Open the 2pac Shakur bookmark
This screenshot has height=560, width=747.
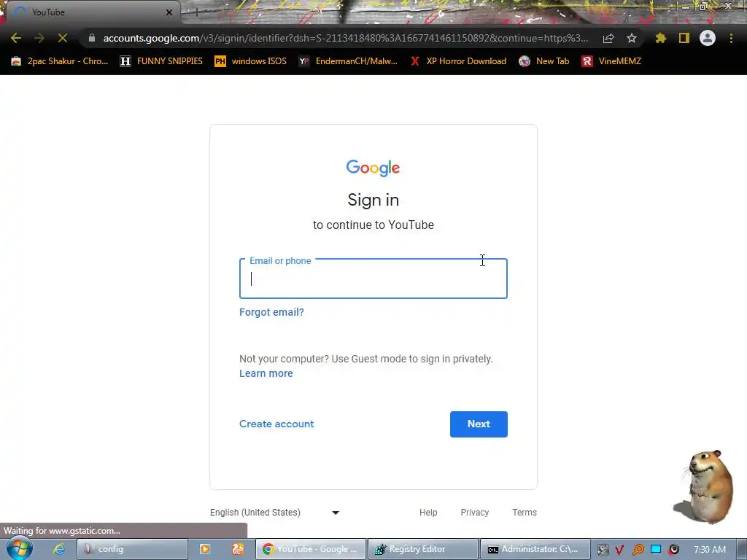click(60, 61)
